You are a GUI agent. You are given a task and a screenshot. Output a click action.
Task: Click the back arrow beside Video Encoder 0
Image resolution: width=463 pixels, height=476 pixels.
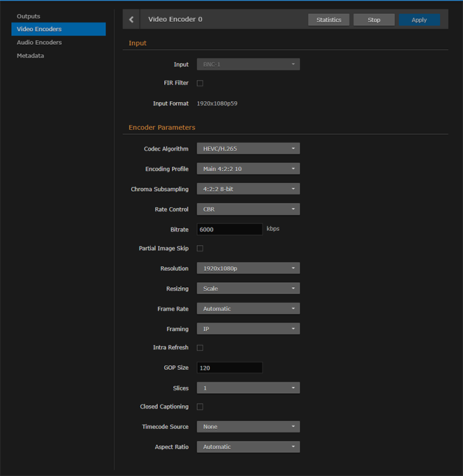click(131, 20)
